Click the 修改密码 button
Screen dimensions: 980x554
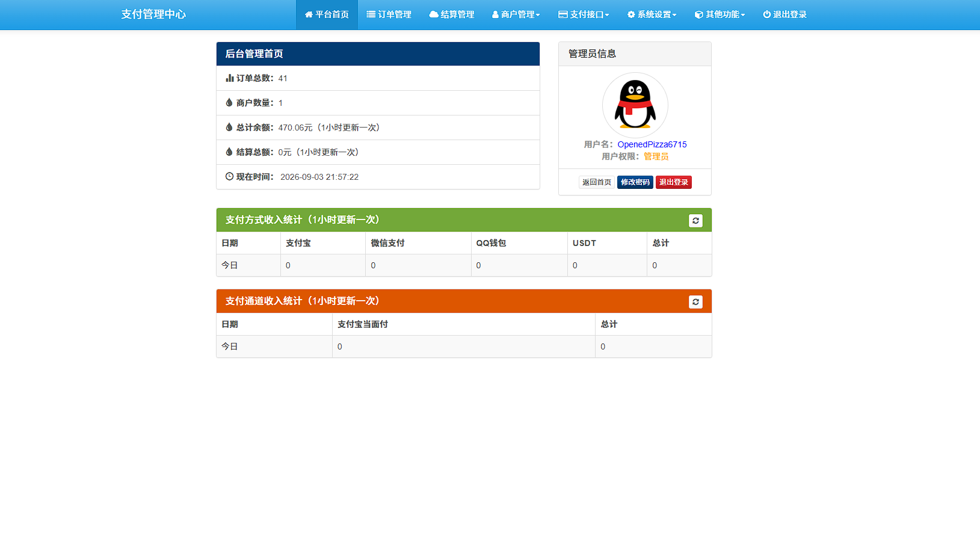635,182
